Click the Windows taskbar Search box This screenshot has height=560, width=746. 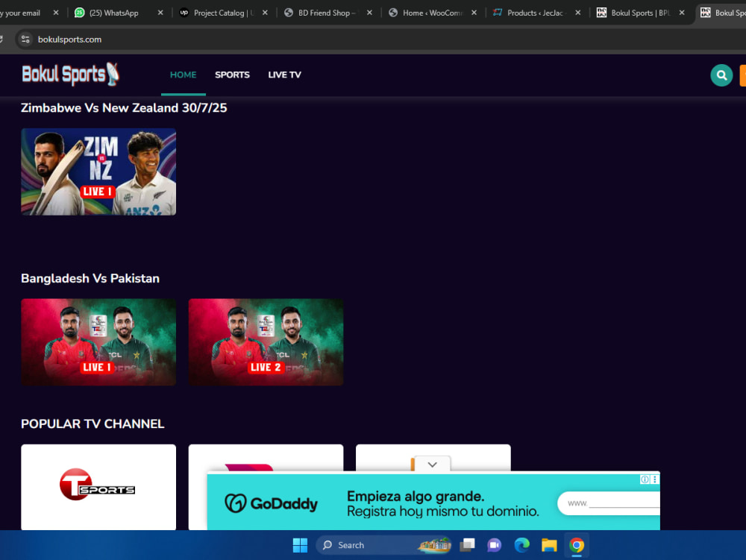click(383, 545)
